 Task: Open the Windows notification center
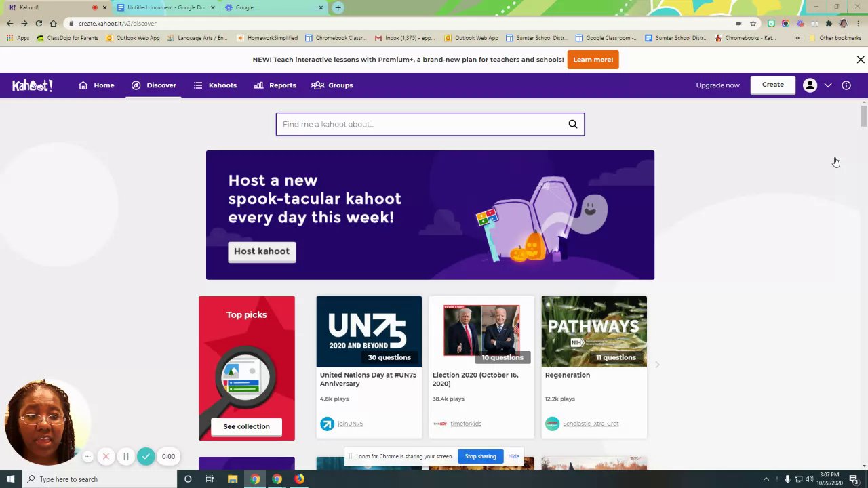(854, 479)
